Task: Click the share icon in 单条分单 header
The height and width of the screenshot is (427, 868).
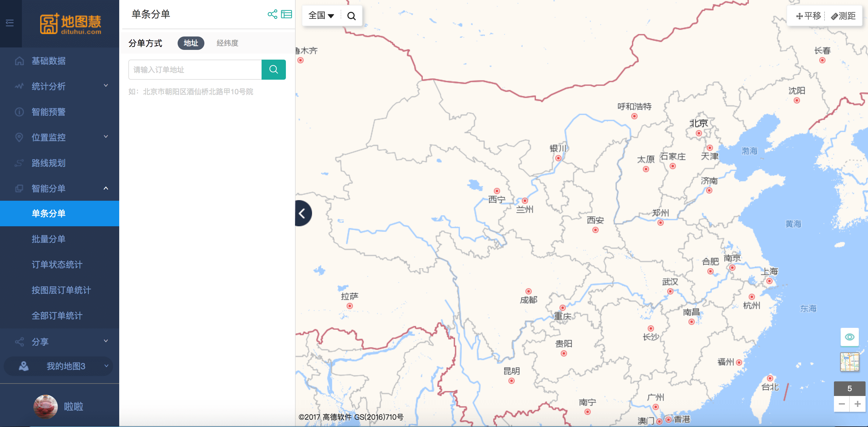Action: coord(272,14)
